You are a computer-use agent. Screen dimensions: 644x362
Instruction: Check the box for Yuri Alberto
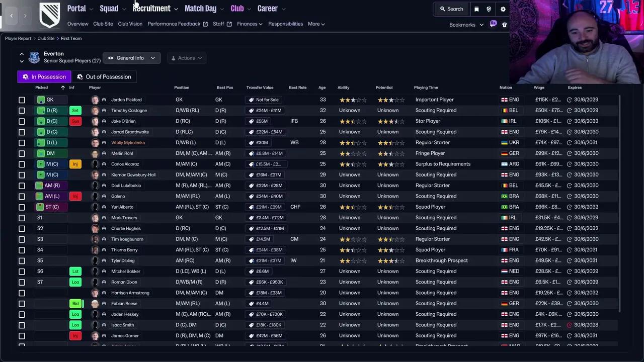coord(22,207)
